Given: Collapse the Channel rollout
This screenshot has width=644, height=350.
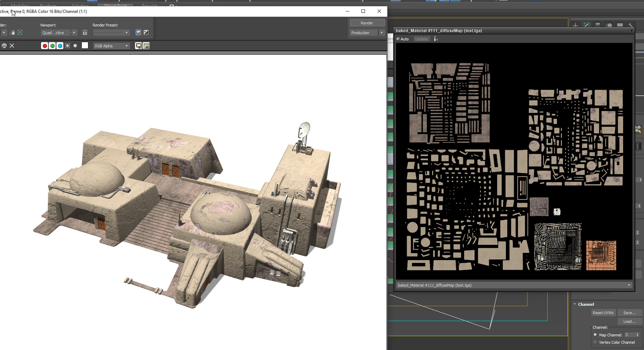Looking at the screenshot, I should [575, 304].
